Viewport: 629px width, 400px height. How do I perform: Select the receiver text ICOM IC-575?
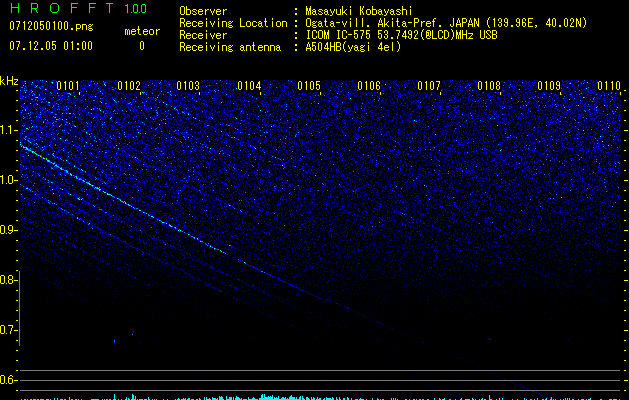click(339, 35)
